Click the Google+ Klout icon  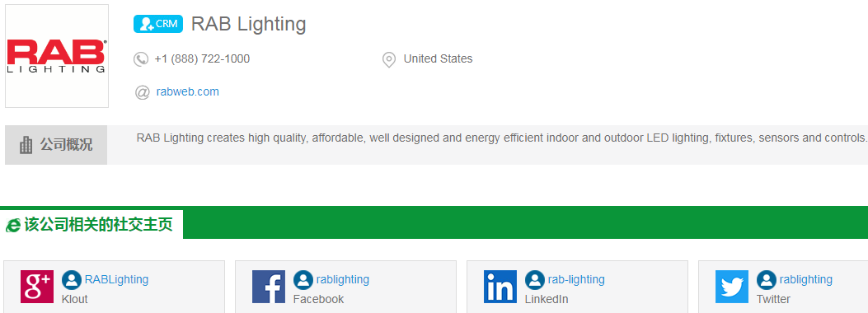(x=37, y=287)
